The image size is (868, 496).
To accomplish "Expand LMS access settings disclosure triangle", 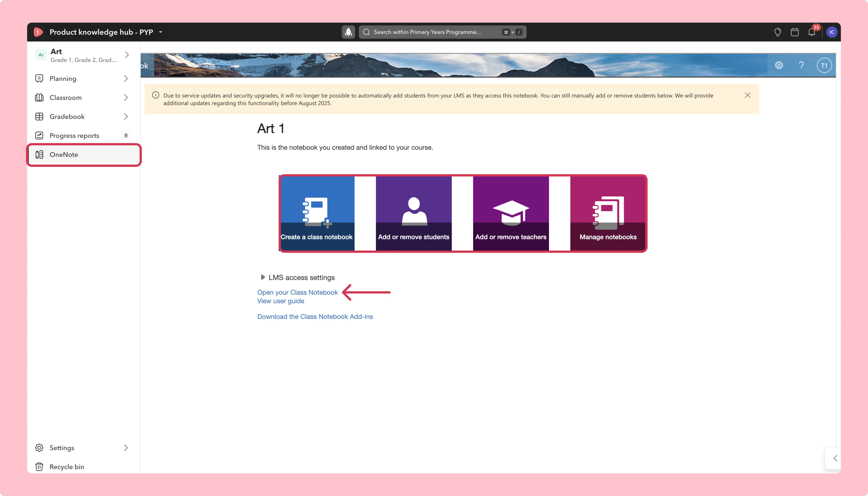I will pyautogui.click(x=263, y=277).
